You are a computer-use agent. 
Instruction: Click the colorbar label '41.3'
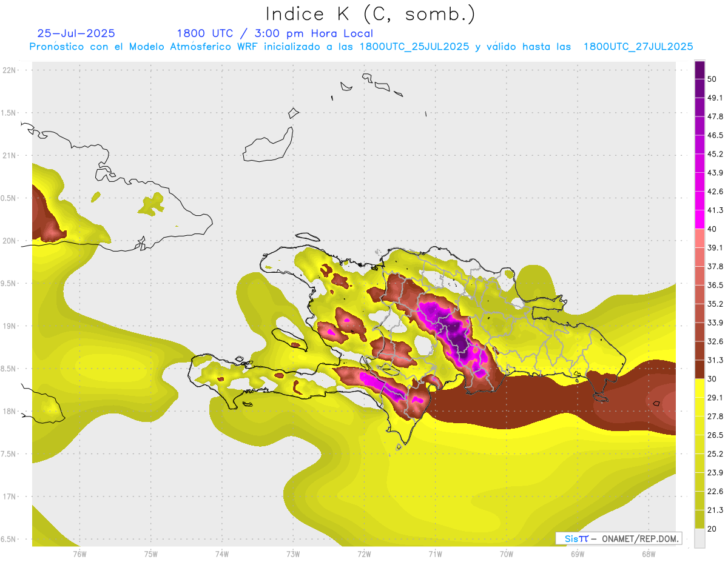[715, 210]
